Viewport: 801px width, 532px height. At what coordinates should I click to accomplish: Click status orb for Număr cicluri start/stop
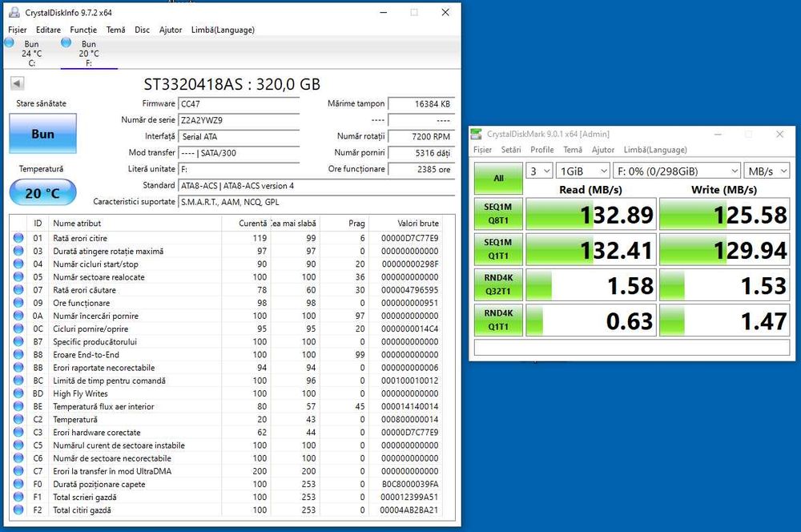18,264
